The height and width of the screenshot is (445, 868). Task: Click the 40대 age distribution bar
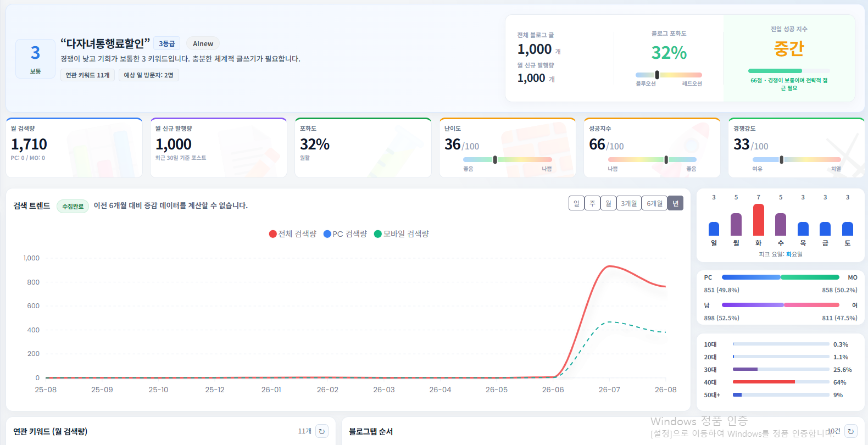tap(781, 382)
